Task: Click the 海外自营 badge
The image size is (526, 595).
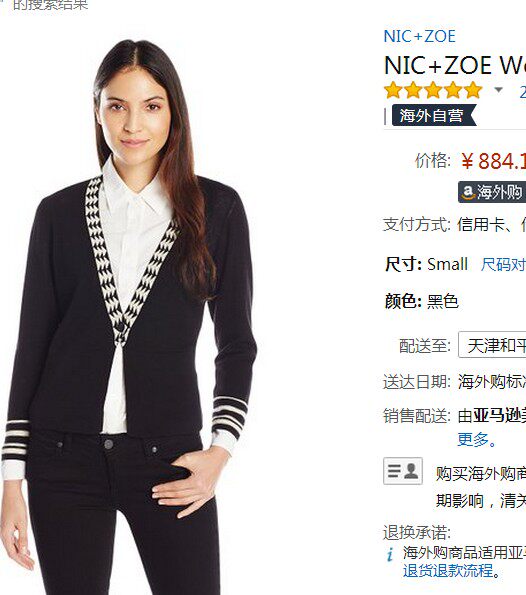Action: (x=433, y=116)
